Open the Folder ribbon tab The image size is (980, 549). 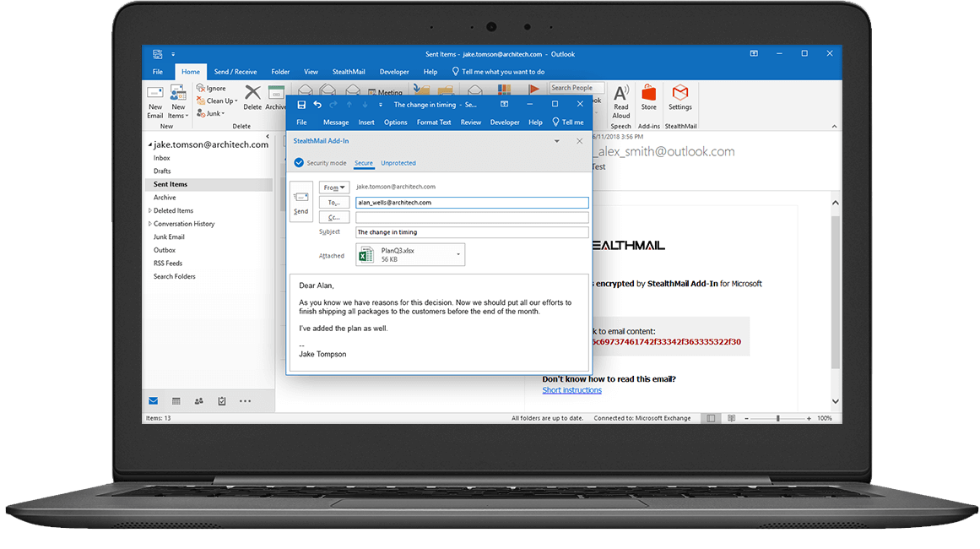pyautogui.click(x=280, y=72)
